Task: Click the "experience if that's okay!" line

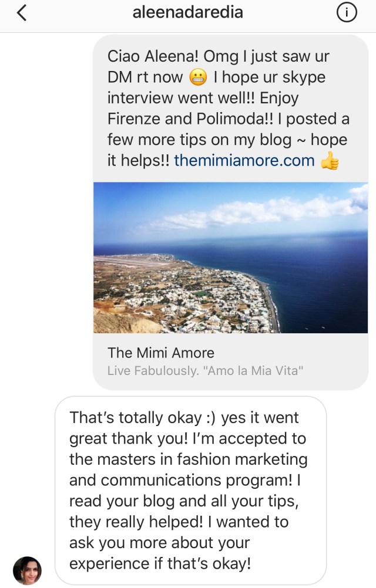Action: [x=160, y=563]
